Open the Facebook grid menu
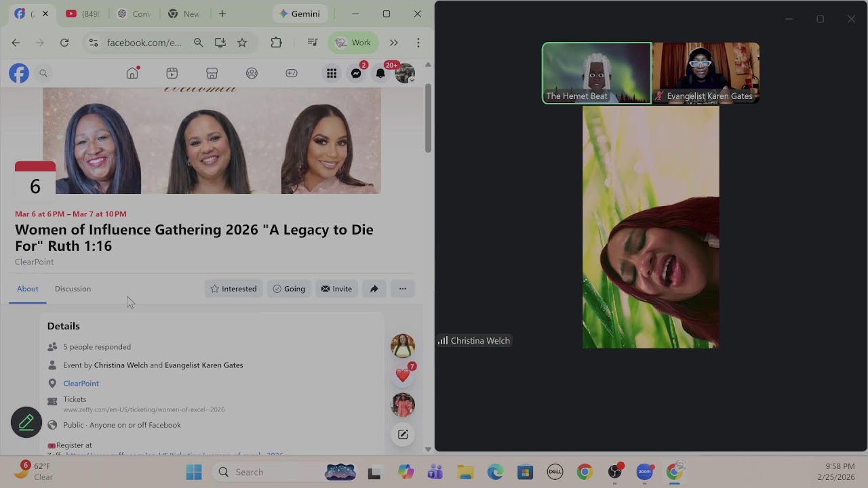868x488 pixels. coord(332,73)
